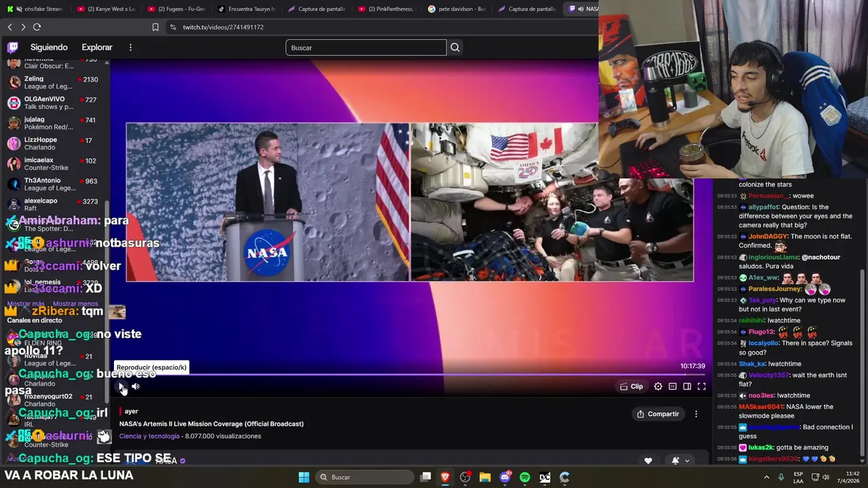The width and height of the screenshot is (868, 488).
Task: Switch to the Fugees Fu-Gee YouTube tab
Action: pos(176,9)
